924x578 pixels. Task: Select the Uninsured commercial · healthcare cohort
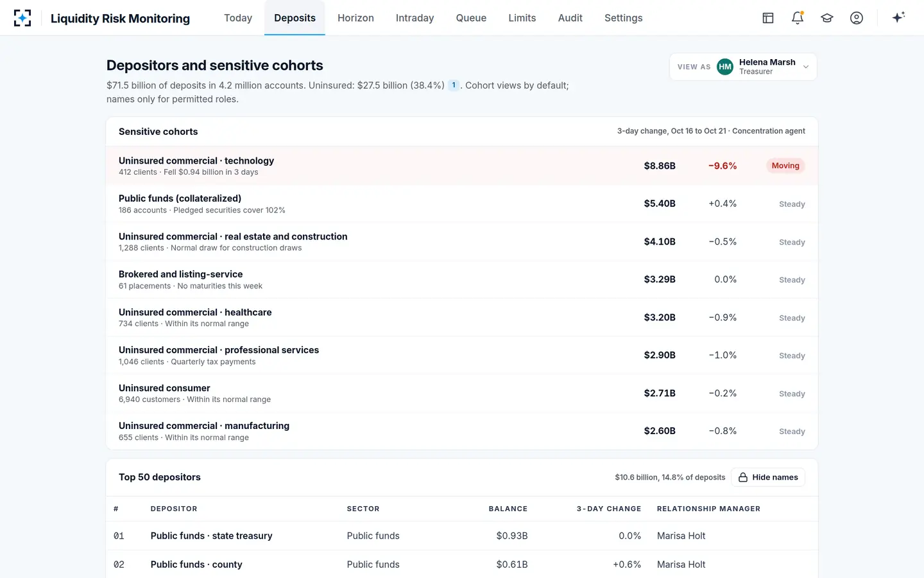tap(462, 317)
